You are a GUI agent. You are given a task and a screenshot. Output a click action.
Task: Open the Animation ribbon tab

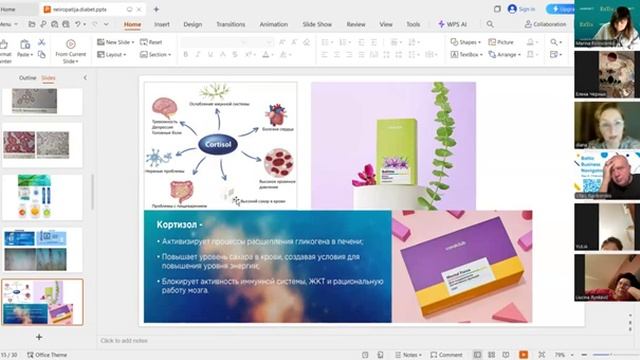click(273, 24)
